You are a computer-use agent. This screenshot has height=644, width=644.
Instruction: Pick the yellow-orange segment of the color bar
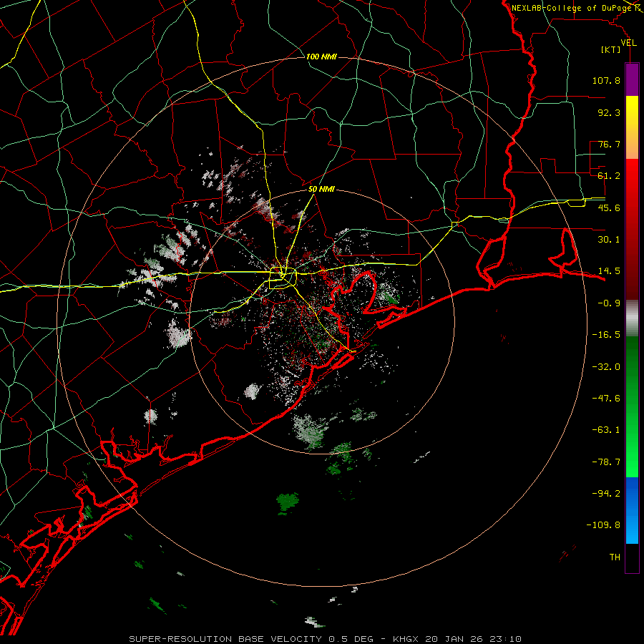[632, 127]
